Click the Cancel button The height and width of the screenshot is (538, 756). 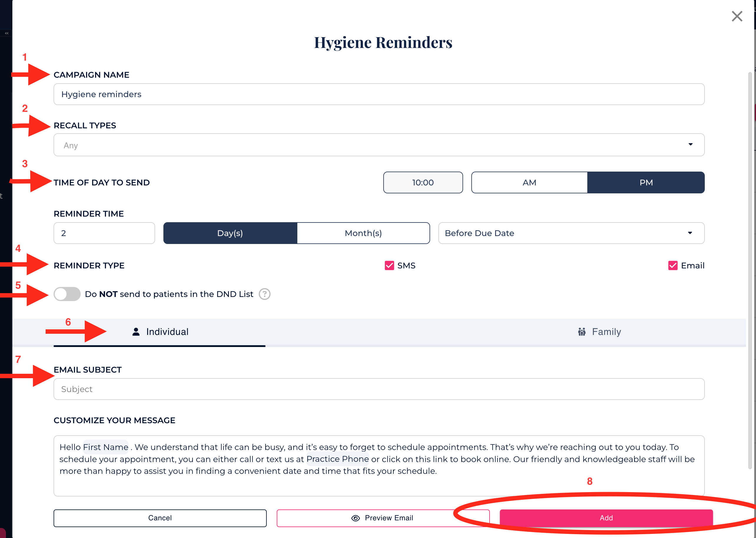[160, 518]
